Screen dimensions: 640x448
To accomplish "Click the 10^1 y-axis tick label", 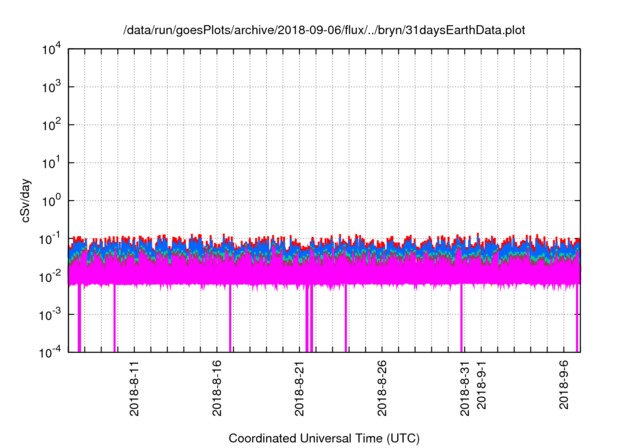I will (52, 163).
